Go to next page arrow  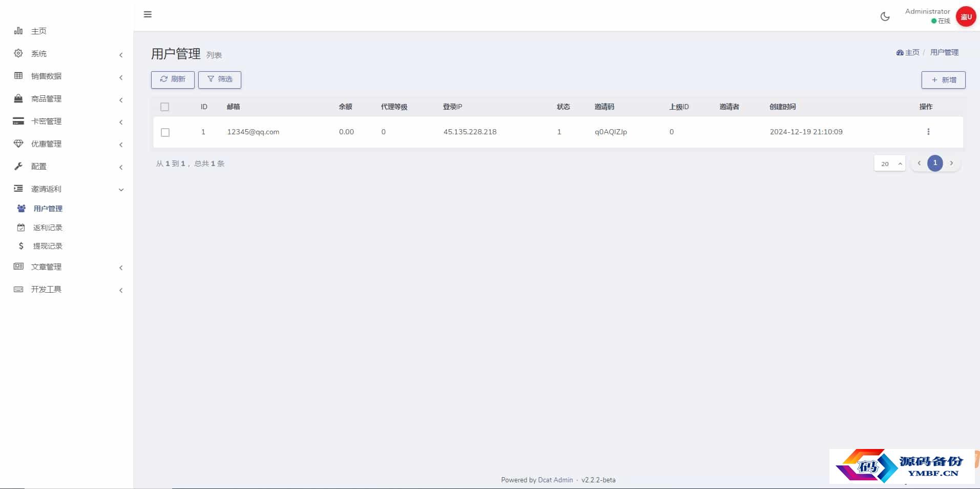coord(951,163)
